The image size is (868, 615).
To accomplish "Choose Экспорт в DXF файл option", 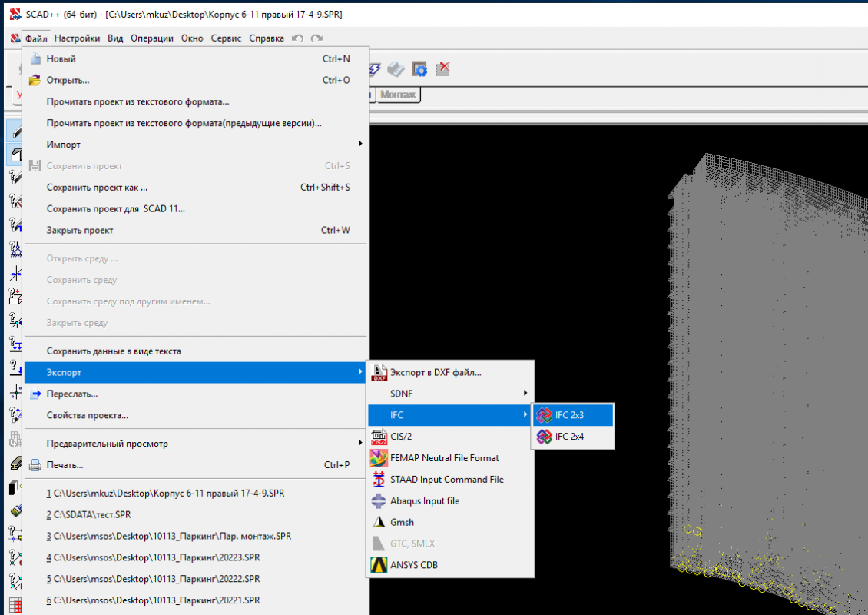I will (438, 371).
